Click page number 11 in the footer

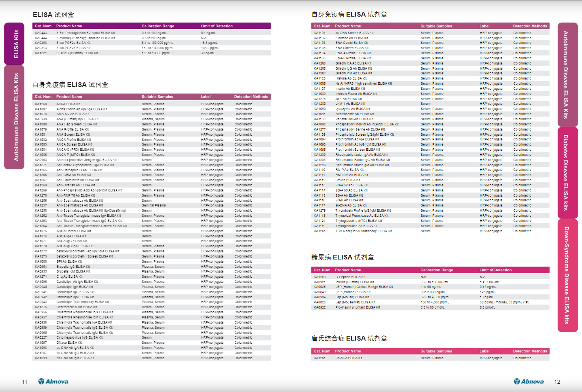coord(25,382)
